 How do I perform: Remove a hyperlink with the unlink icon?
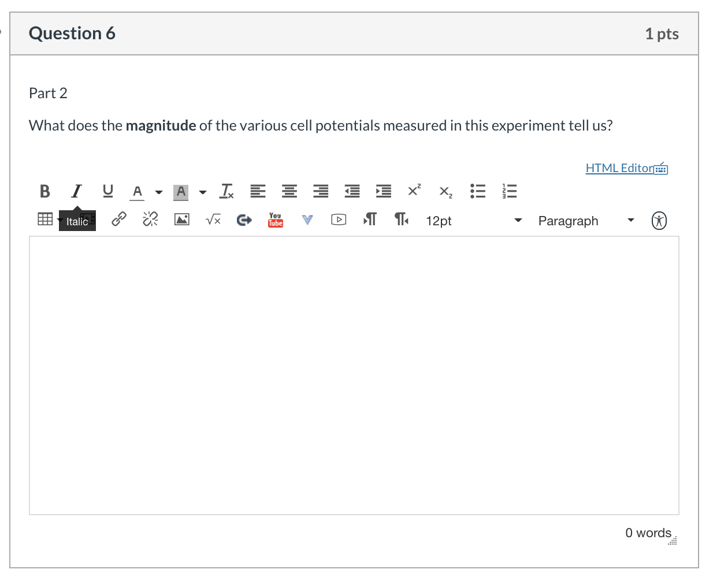(150, 219)
